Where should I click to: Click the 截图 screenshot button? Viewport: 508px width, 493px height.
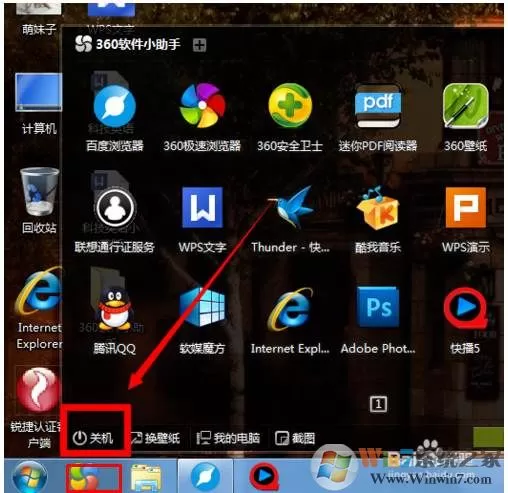click(x=295, y=438)
